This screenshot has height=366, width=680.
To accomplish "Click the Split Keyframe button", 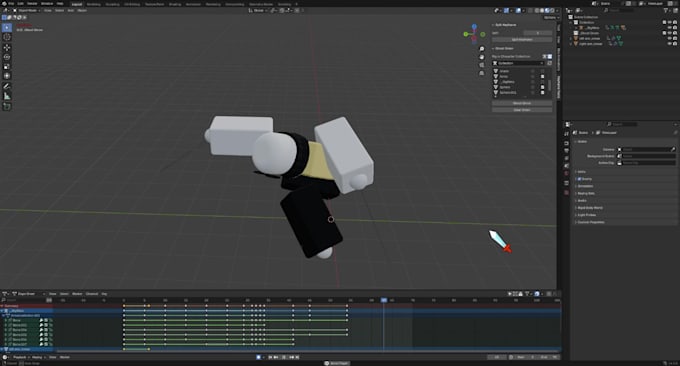I will pyautogui.click(x=522, y=39).
